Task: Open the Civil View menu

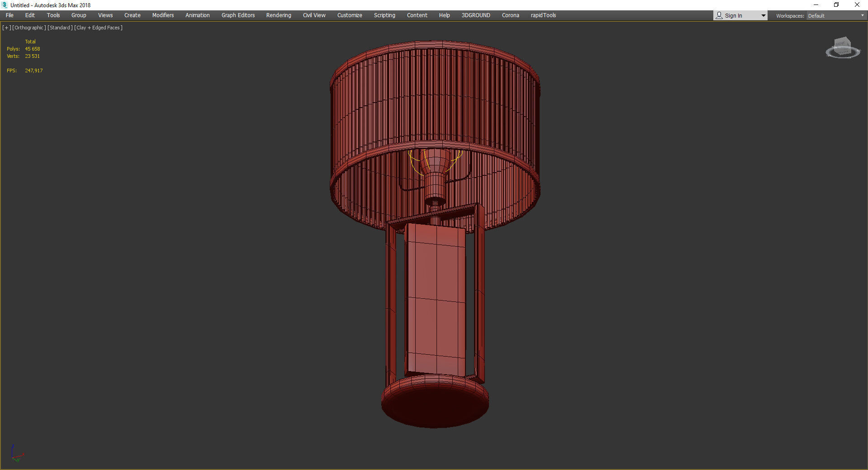Action: pyautogui.click(x=314, y=15)
